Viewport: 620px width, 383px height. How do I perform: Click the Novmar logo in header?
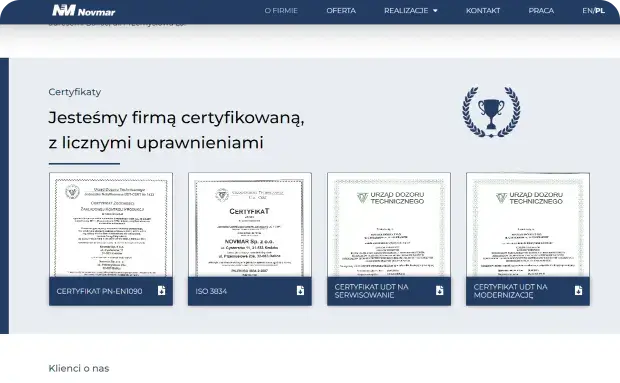[83, 10]
